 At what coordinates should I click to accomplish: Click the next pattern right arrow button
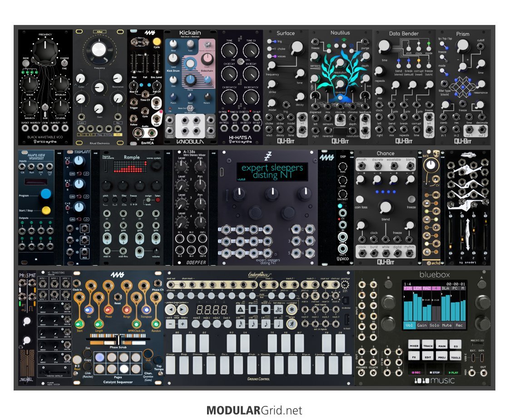click(183, 309)
